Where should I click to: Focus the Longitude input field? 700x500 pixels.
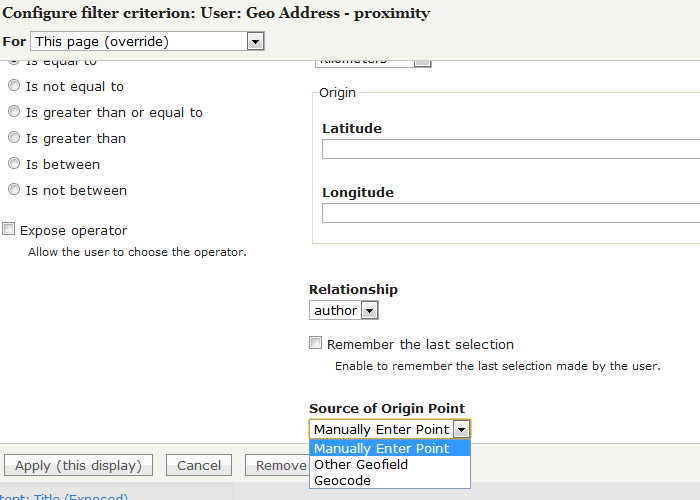[510, 213]
